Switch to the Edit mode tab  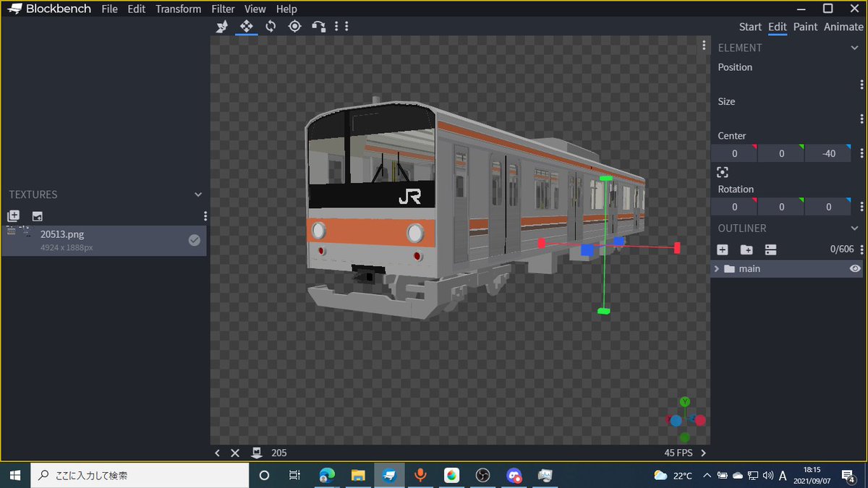[x=778, y=26]
